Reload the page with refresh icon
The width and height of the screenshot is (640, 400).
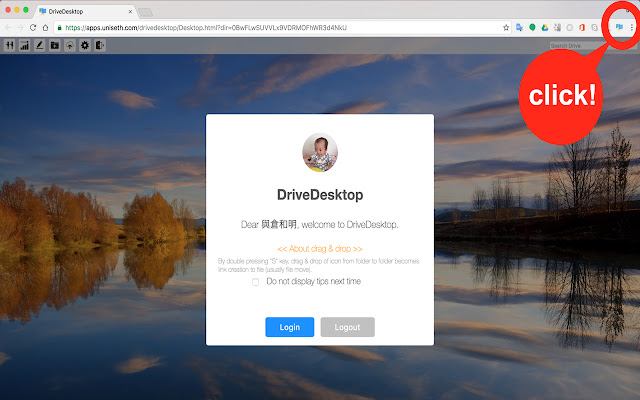click(x=33, y=28)
